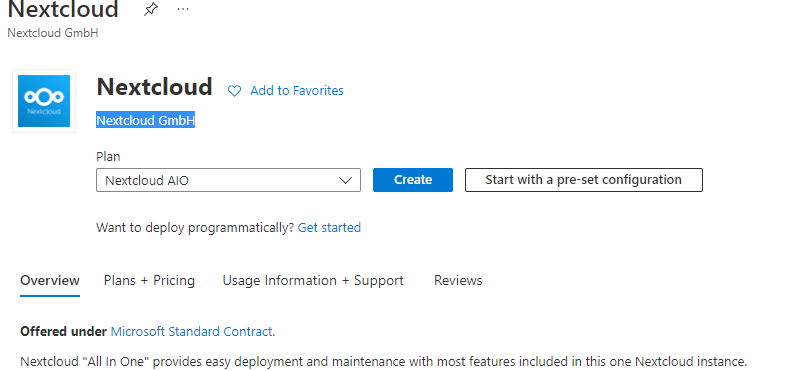View the Reviews tab
The width and height of the screenshot is (805, 371).
coord(458,281)
